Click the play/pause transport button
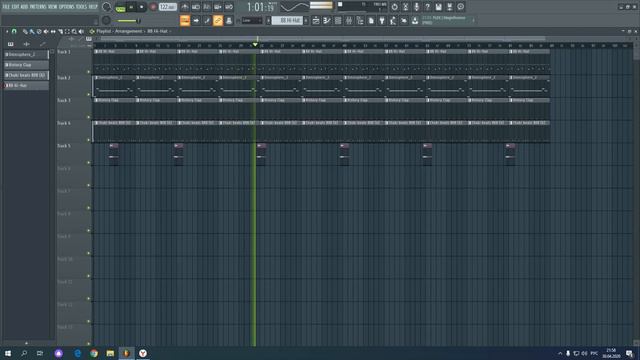The image size is (640, 360). click(x=131, y=7)
